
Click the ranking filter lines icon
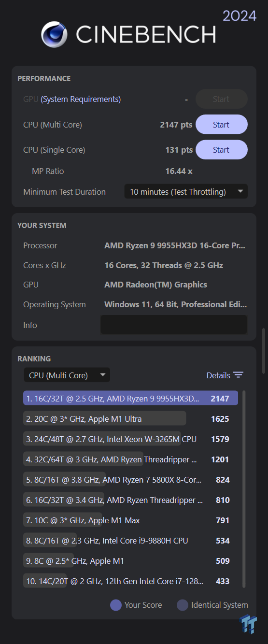[238, 375]
